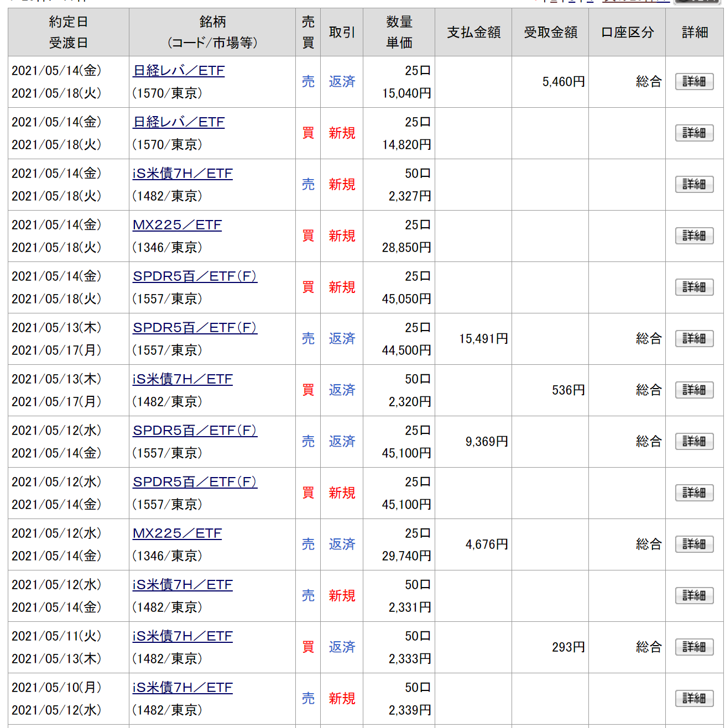The height and width of the screenshot is (728, 725).
Task: Open iS米債7H/ETF link priced 2,339円
Action: pos(182,688)
